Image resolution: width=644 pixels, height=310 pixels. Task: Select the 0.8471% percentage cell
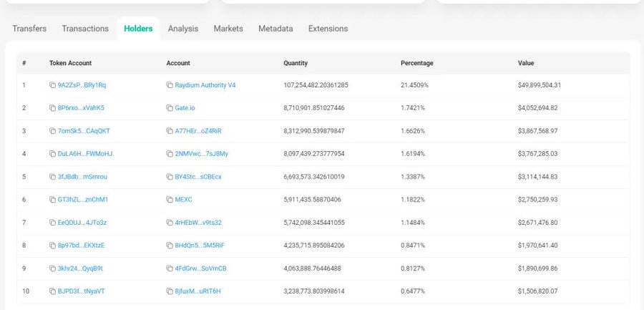coord(413,246)
